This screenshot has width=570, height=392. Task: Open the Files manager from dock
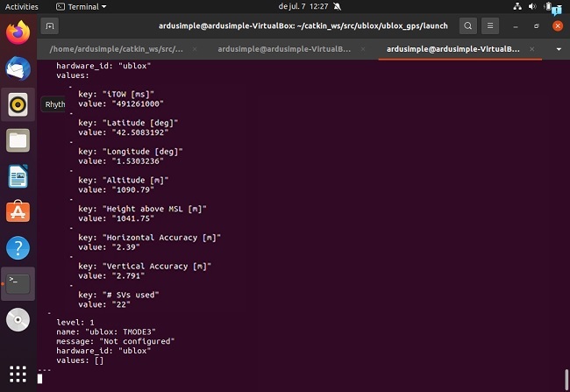(18, 140)
